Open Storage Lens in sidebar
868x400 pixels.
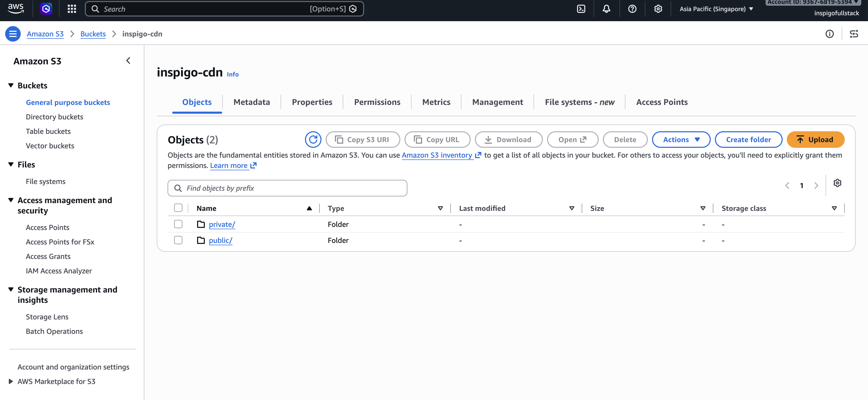tap(47, 317)
